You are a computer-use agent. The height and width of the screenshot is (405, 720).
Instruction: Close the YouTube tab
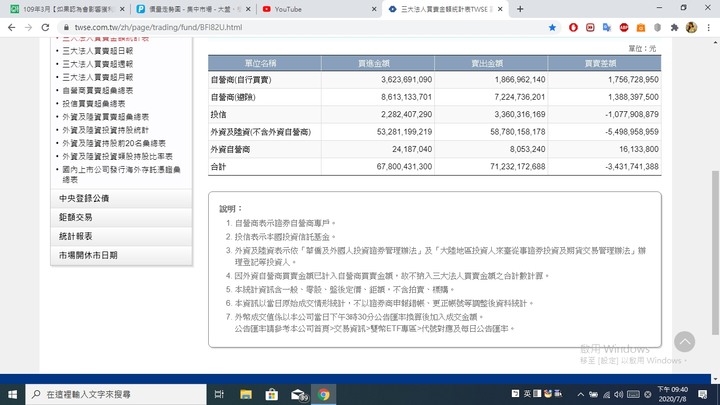(x=374, y=9)
